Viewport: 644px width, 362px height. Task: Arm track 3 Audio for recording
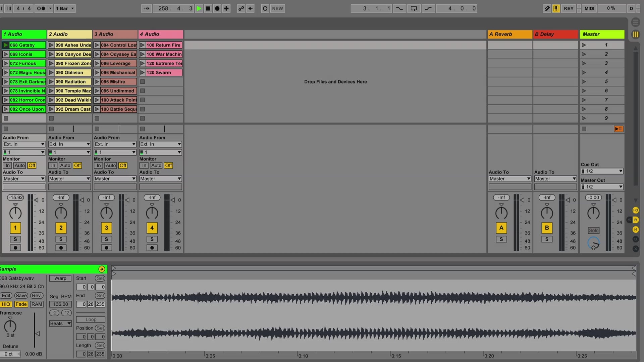(x=106, y=248)
